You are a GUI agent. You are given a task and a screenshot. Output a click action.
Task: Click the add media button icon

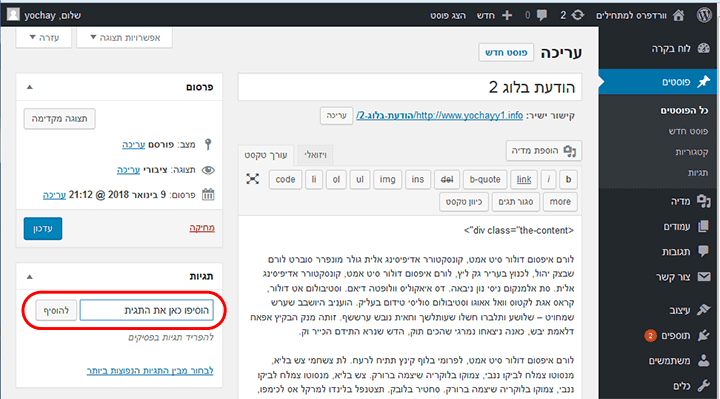[570, 151]
